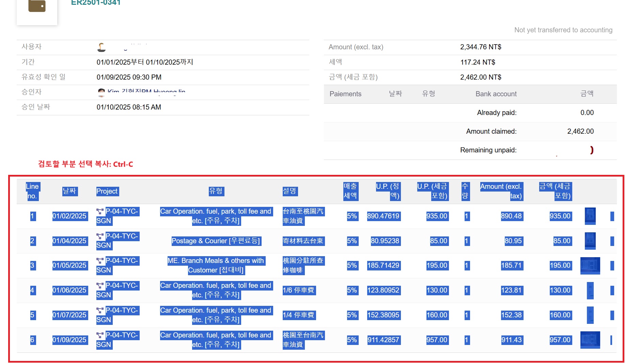This screenshot has height=364, width=625.
Task: Click the project icon in line 5
Action: click(x=100, y=311)
